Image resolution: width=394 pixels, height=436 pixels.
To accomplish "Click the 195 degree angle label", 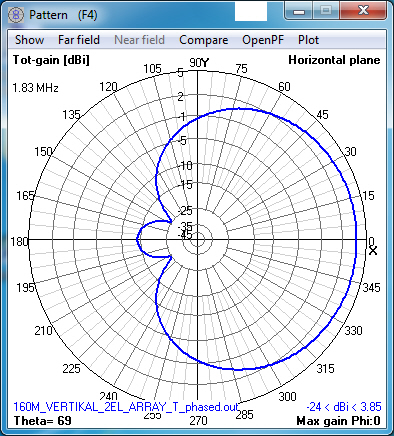I will click(x=25, y=287).
